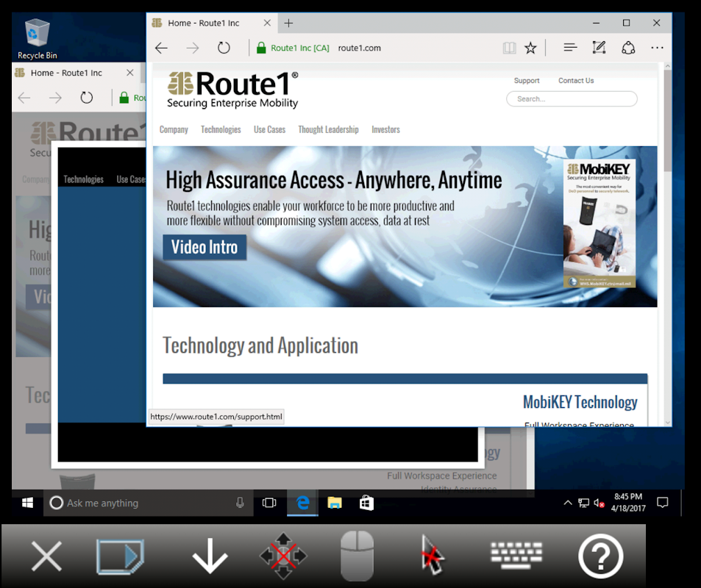The height and width of the screenshot is (588, 701).
Task: Open the Company menu
Action: [174, 129]
